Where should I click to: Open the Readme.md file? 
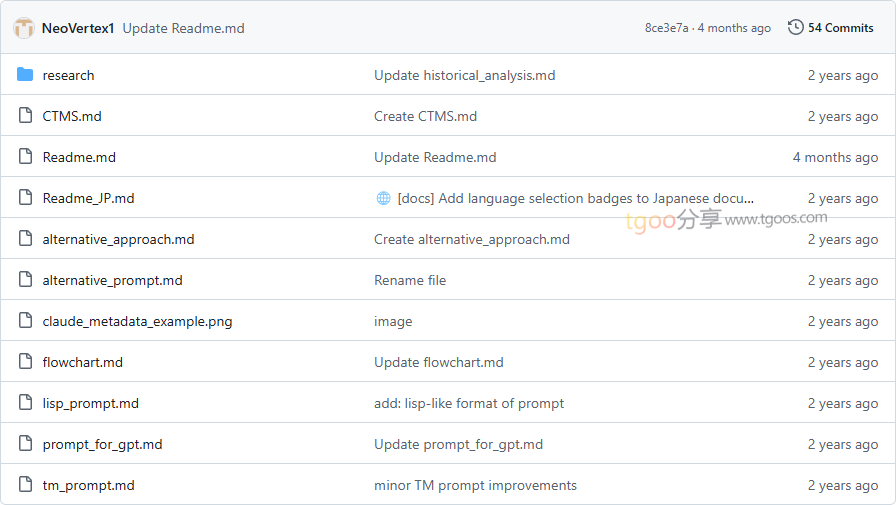79,157
